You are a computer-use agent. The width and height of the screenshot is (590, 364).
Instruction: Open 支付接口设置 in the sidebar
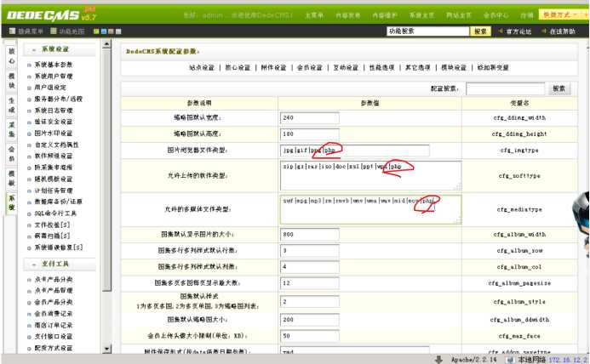click(54, 337)
